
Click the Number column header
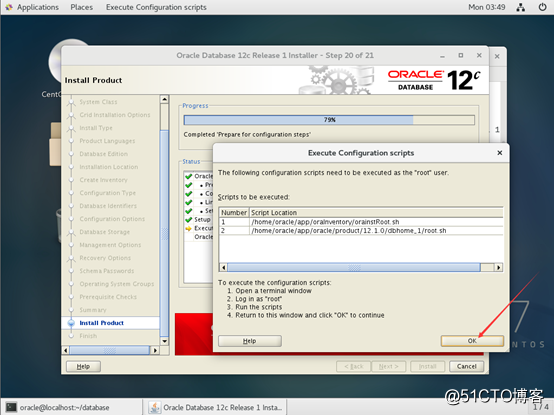point(234,213)
